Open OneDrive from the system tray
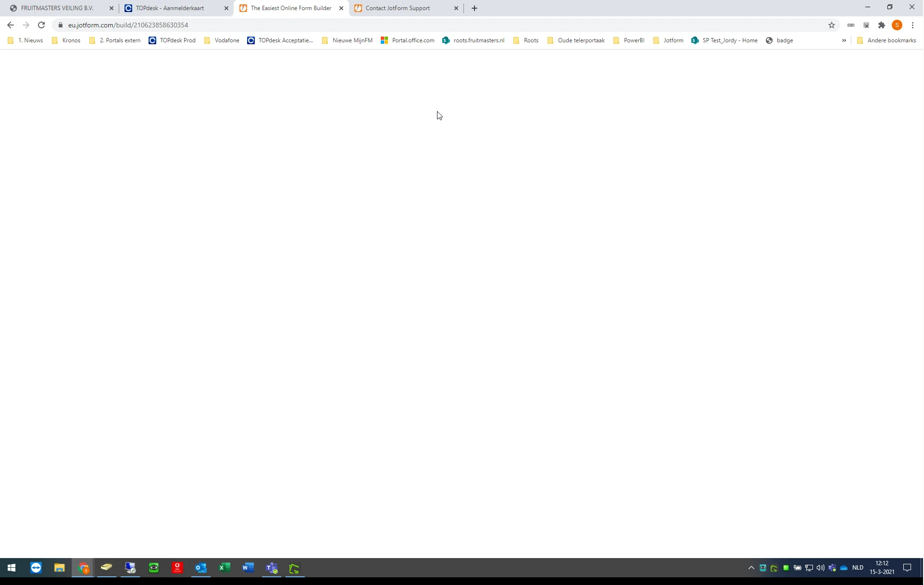The height and width of the screenshot is (585, 924). [x=845, y=569]
